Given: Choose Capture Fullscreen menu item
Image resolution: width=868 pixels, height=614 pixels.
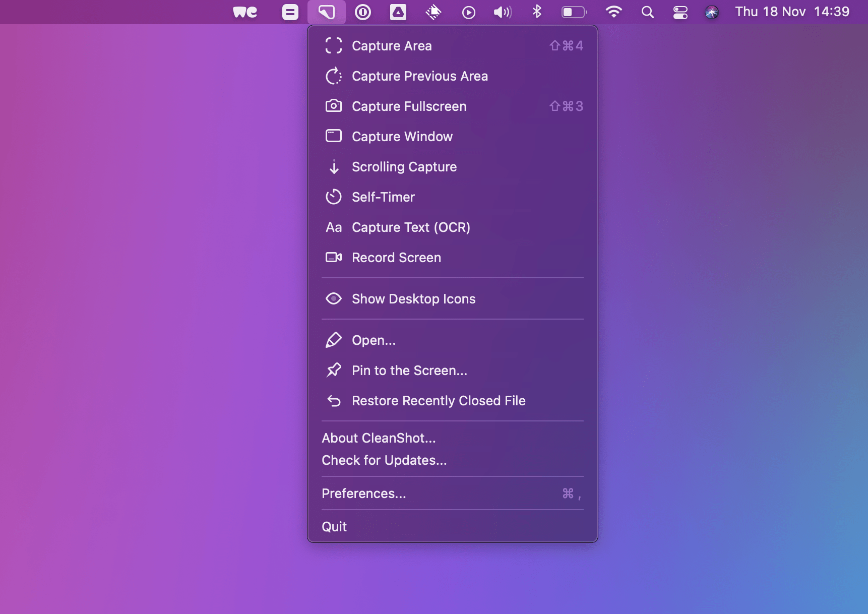Looking at the screenshot, I should tap(453, 106).
